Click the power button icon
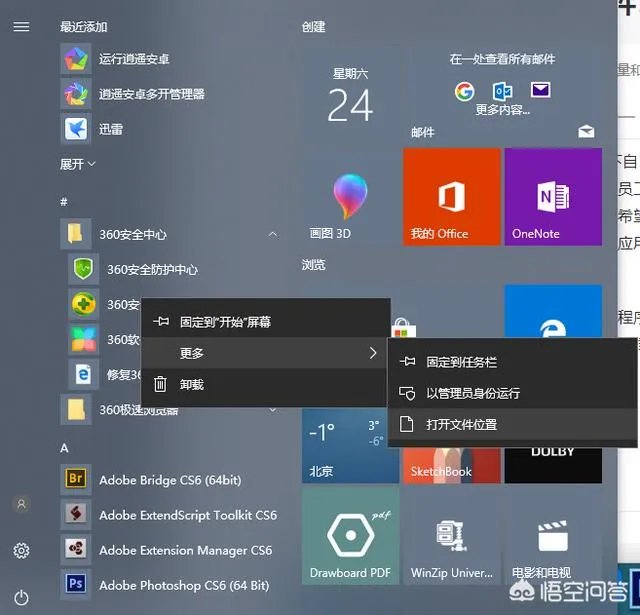The height and width of the screenshot is (615, 640). pos(21,598)
